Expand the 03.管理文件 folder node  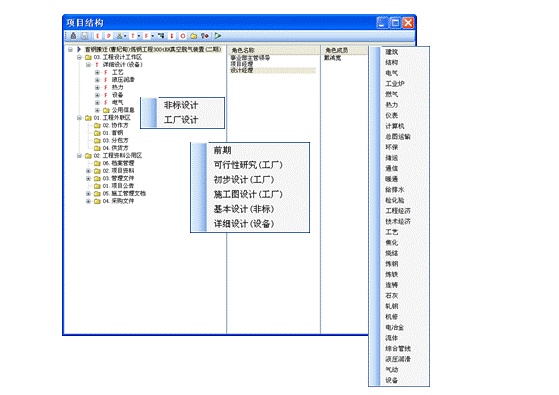pos(88,178)
